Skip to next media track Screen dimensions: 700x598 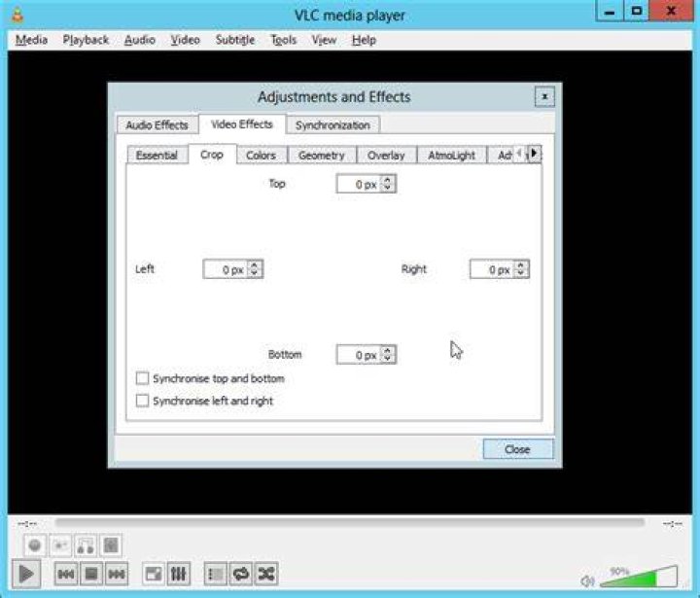tap(117, 574)
